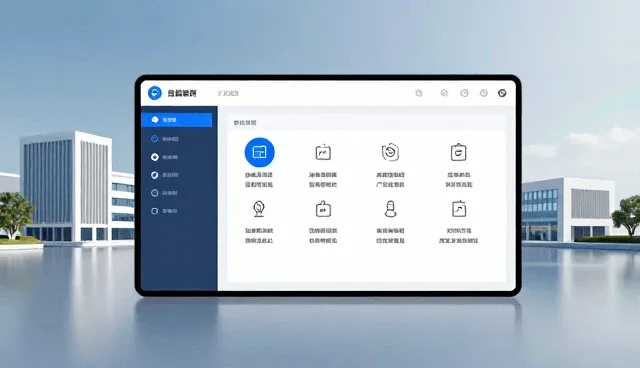Screen dimensions: 640x368
Task: Open the dark profile avatar in the header
Action: point(502,93)
